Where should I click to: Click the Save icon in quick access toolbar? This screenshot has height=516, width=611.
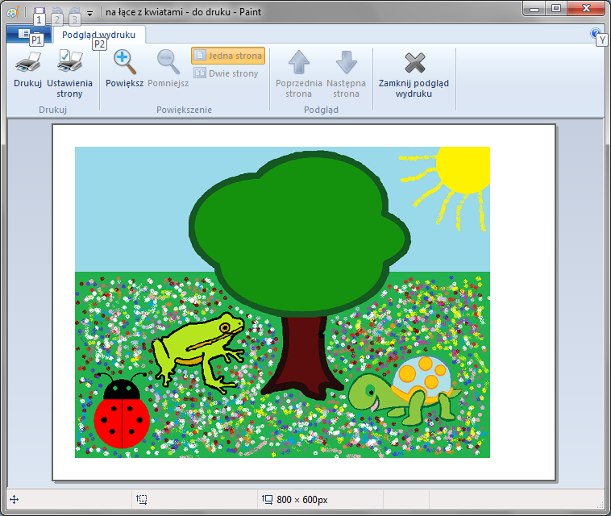tap(39, 12)
